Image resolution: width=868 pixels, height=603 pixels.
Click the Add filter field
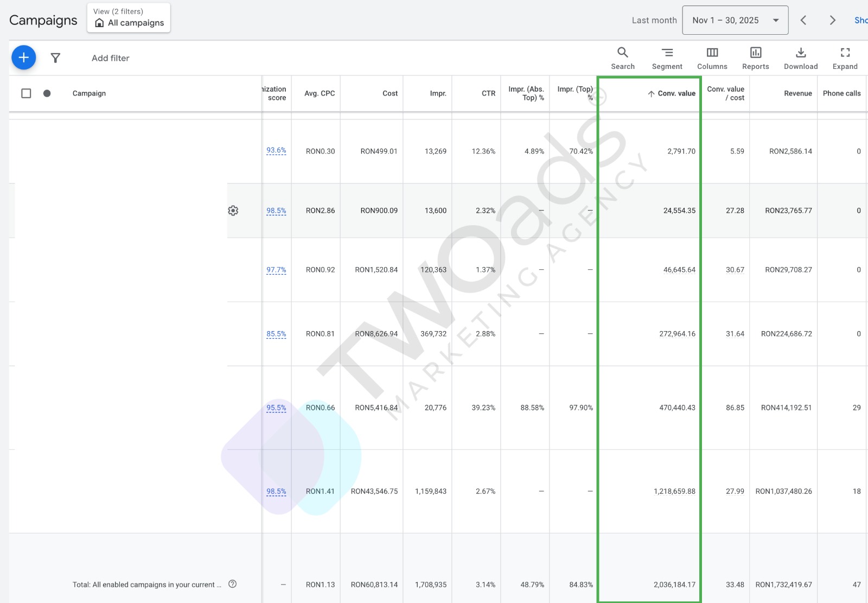coord(111,58)
